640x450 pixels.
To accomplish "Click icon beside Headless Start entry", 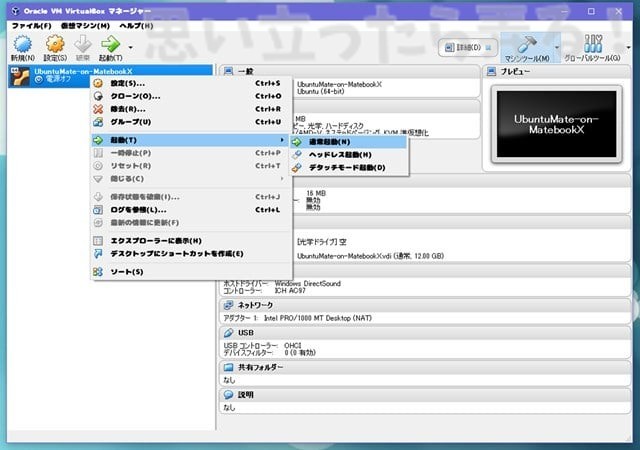I will click(297, 155).
